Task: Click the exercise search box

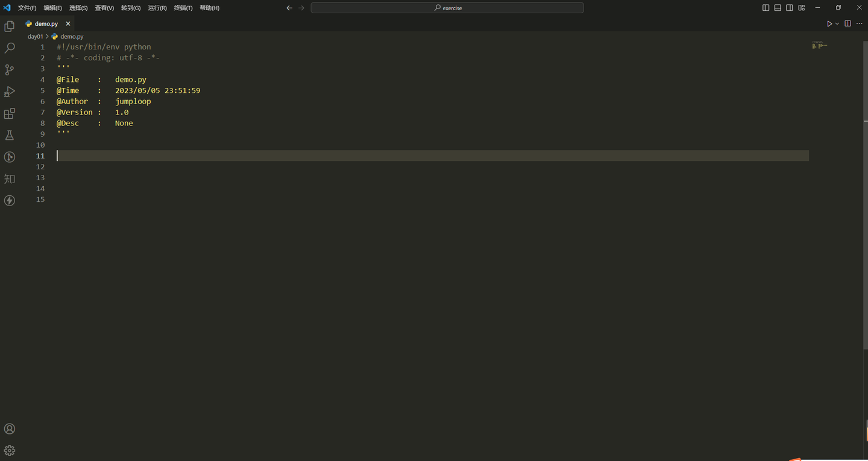Action: [x=447, y=7]
